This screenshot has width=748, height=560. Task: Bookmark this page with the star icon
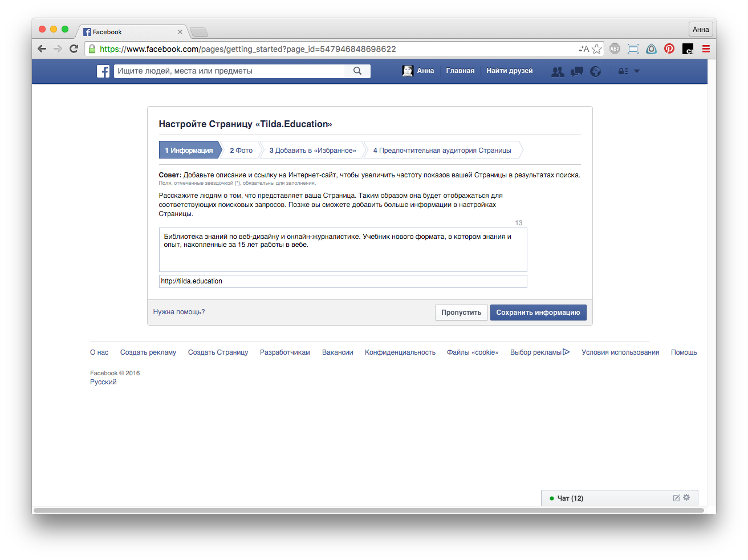coord(597,49)
